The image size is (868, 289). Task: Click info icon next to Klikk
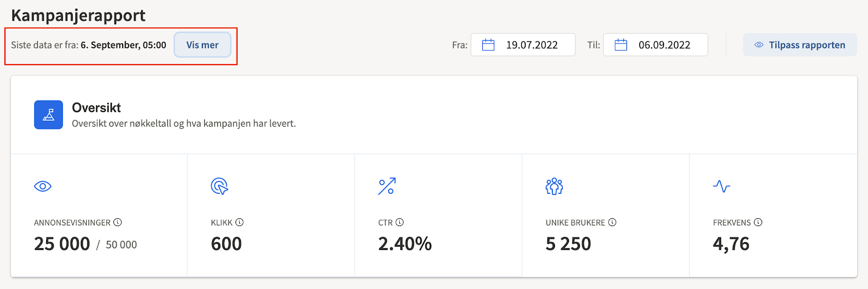point(239,222)
